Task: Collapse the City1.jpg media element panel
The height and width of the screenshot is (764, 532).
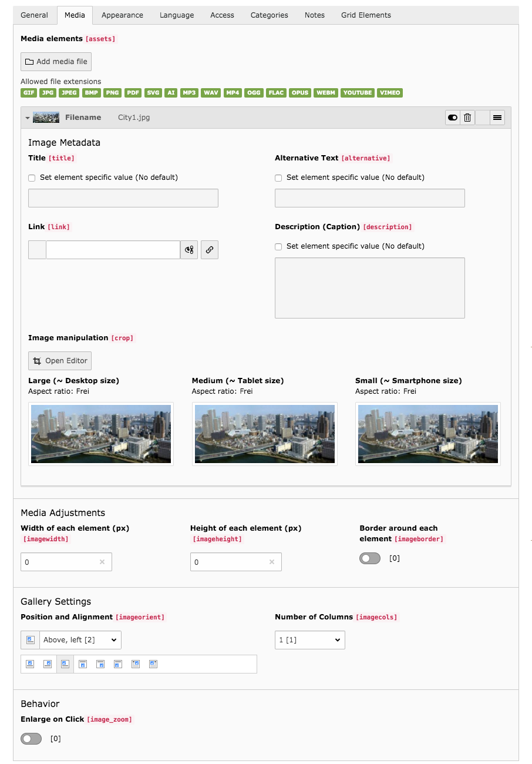Action: coord(27,118)
